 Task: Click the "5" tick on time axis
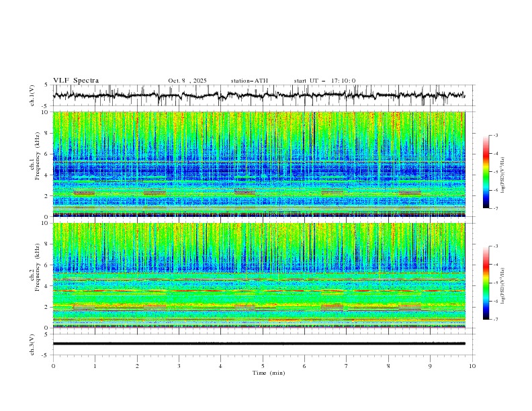tap(263, 366)
